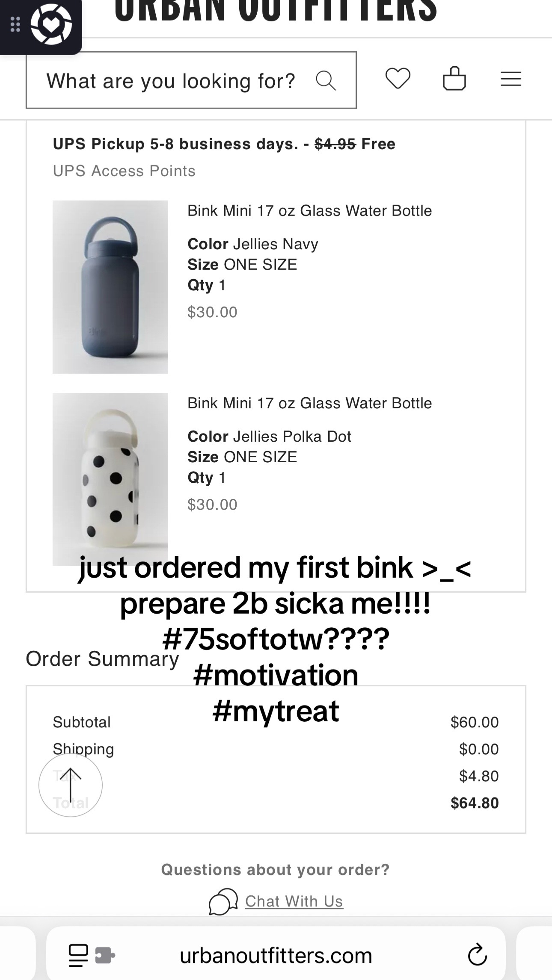Tap the grid dots handle on overlay
552x980 pixels.
[x=15, y=24]
